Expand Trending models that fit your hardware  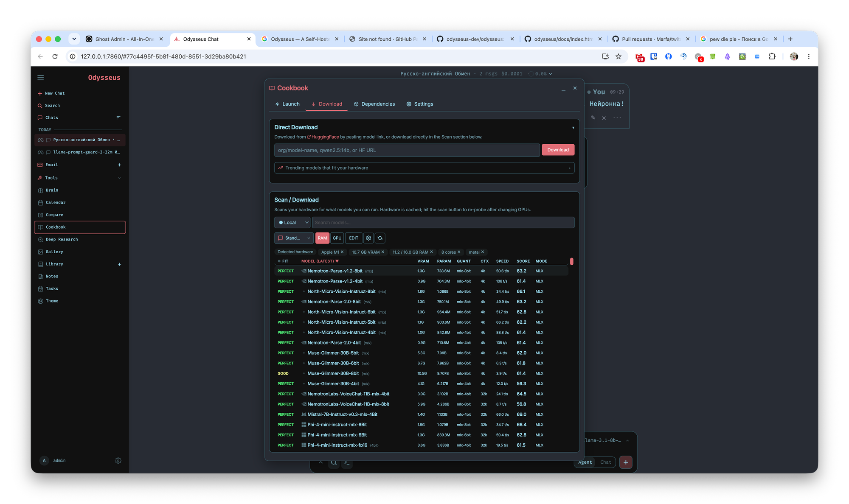(x=424, y=168)
